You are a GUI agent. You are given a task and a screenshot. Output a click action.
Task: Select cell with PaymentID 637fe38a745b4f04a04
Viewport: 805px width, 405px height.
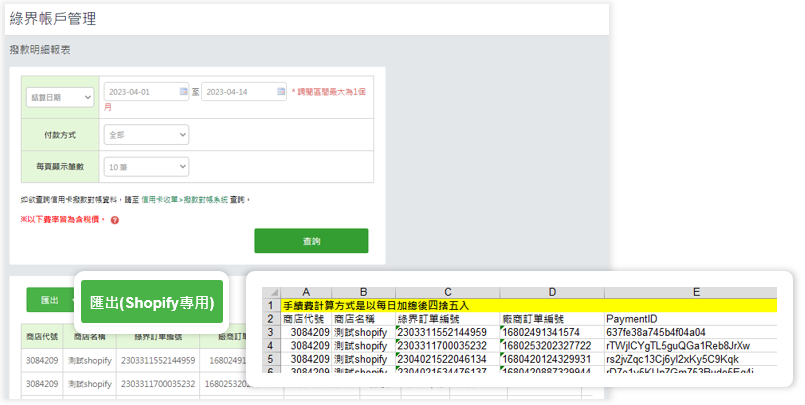(x=662, y=332)
